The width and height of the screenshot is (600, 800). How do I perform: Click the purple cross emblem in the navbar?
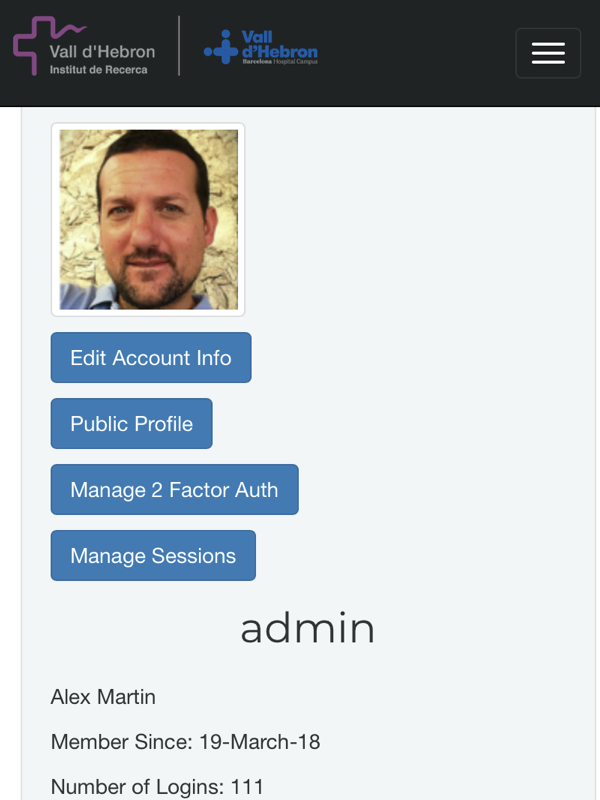click(32, 45)
